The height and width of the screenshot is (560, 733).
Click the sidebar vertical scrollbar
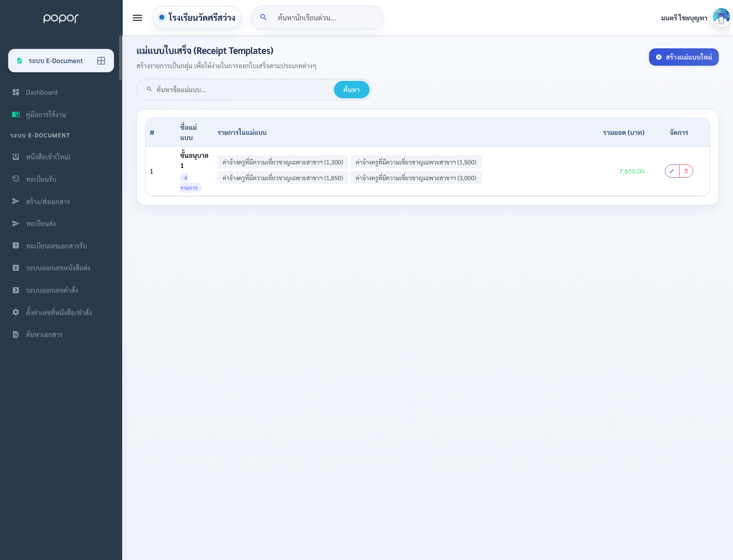[121, 58]
